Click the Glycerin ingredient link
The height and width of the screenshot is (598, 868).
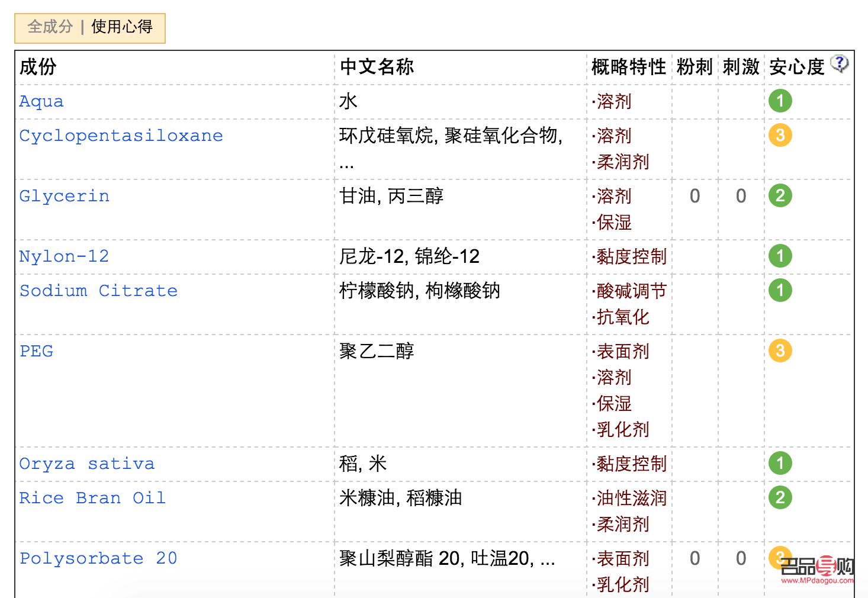[x=64, y=195]
